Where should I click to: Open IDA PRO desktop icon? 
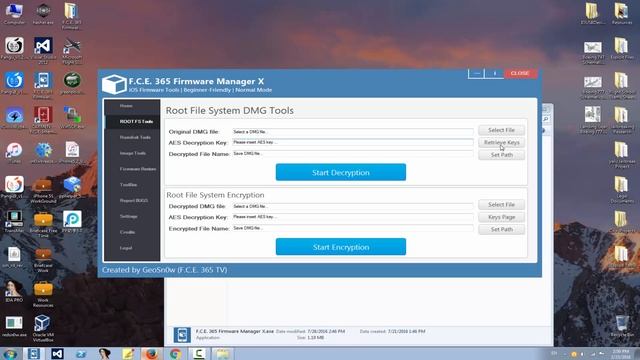[x=14, y=291]
